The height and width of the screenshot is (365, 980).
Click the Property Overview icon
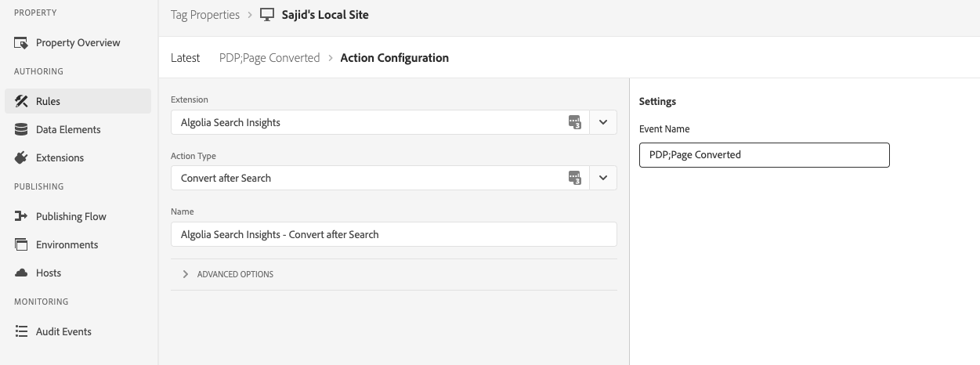click(21, 43)
